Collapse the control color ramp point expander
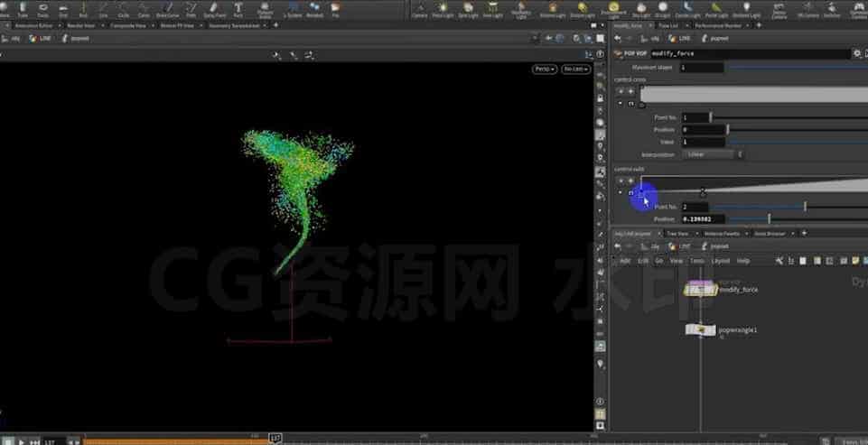 coord(620,104)
